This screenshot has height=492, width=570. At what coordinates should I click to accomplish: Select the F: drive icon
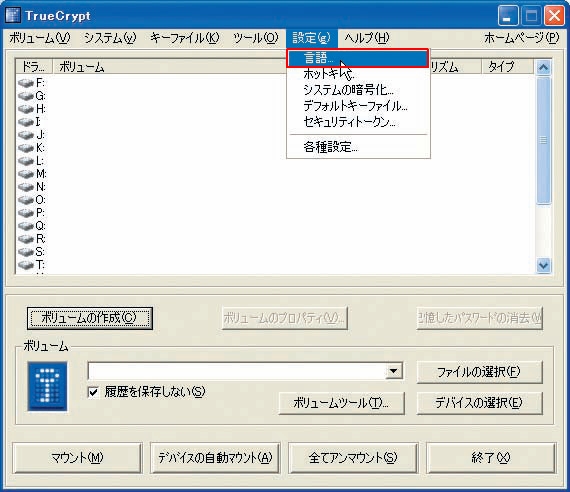tap(26, 83)
